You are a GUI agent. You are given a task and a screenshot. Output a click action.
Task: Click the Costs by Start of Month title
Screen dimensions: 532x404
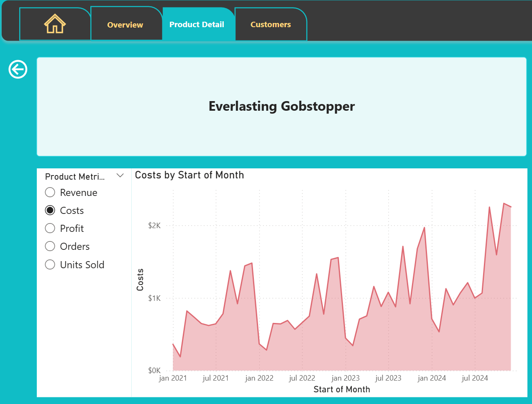[x=189, y=175]
